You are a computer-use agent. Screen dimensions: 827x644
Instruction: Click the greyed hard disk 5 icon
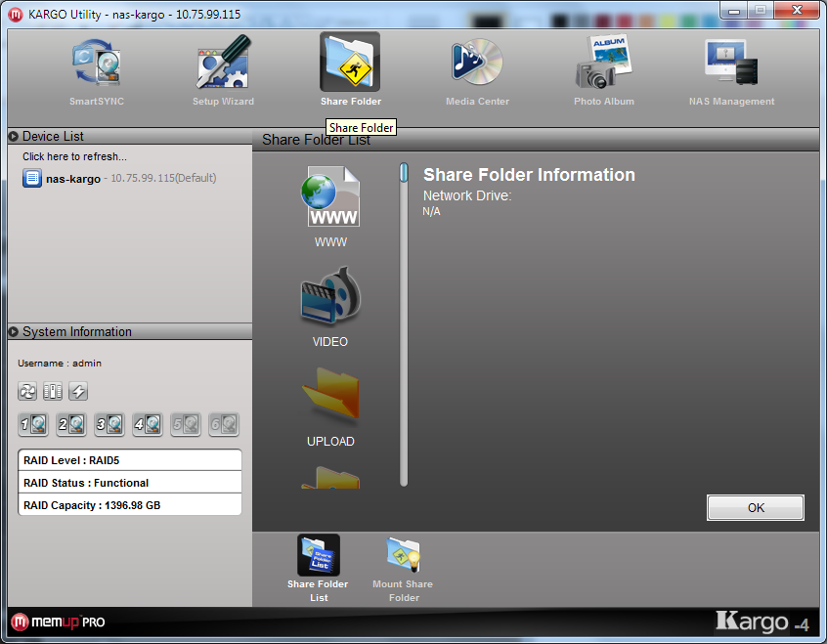[x=186, y=424]
